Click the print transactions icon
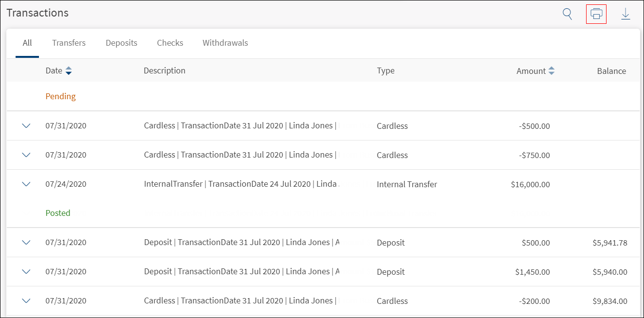This screenshot has height=318, width=644. point(596,14)
